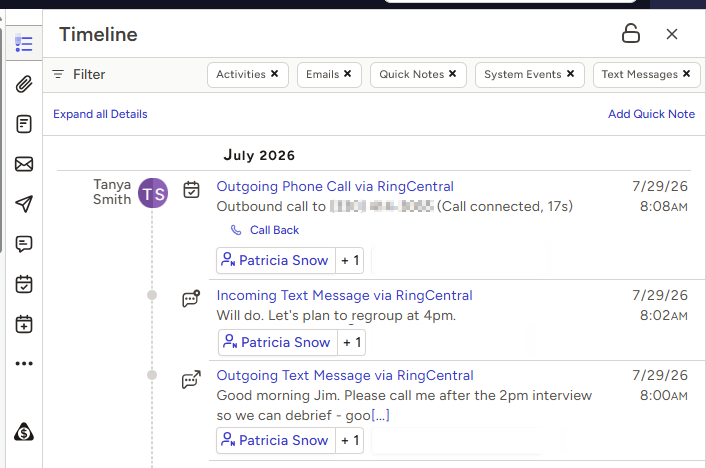
Task: Select the timeline marker for the 8:00 AM message
Action: point(152,375)
